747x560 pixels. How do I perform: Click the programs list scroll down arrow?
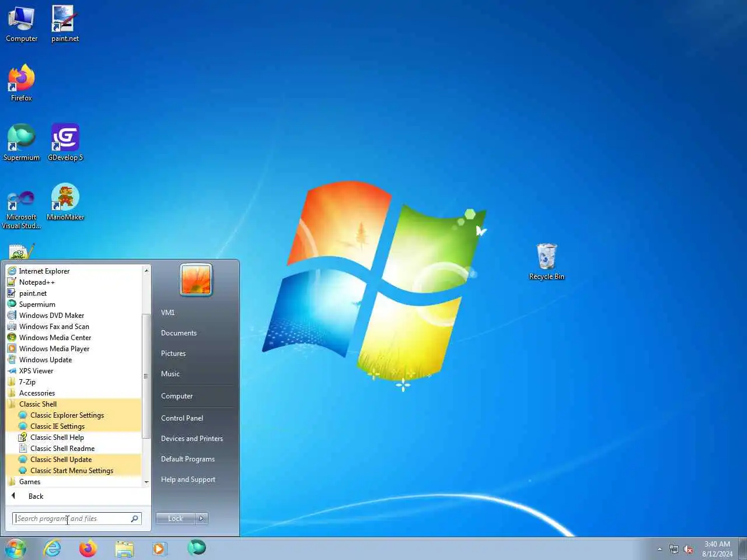click(146, 482)
